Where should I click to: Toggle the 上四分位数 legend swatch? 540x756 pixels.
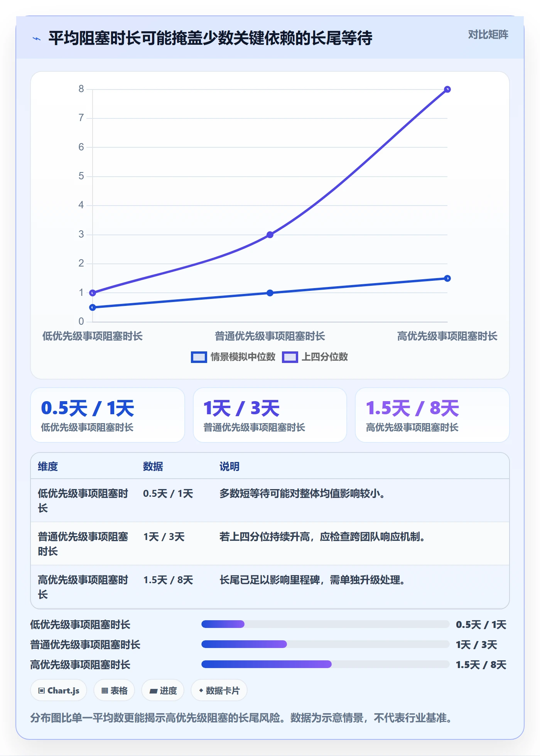point(290,357)
